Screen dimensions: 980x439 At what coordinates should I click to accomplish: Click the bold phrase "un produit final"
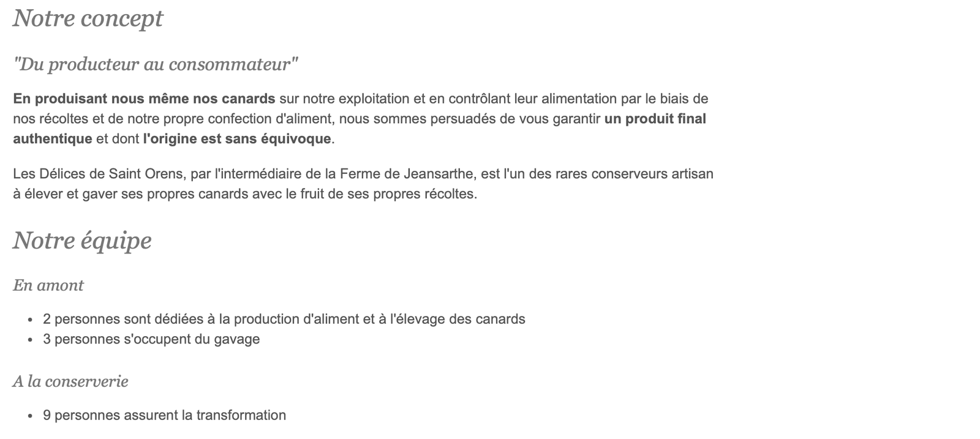coord(655,119)
